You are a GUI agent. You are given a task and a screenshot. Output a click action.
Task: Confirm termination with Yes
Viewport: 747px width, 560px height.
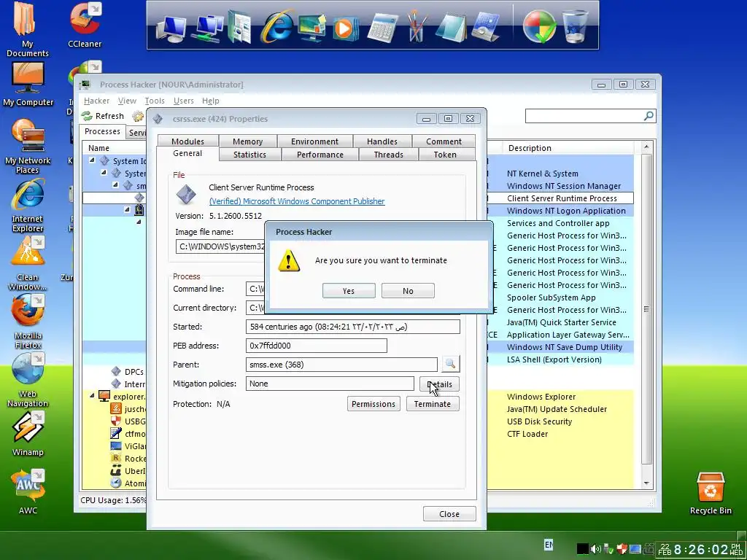[349, 290]
